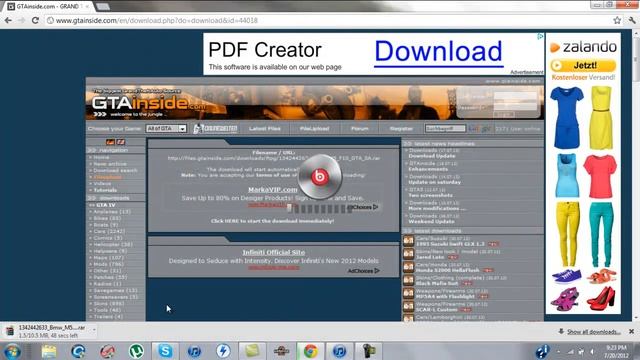Screen dimensions: 640x360
Task: Switch to Chrome in the taskbar
Action: pos(310,351)
